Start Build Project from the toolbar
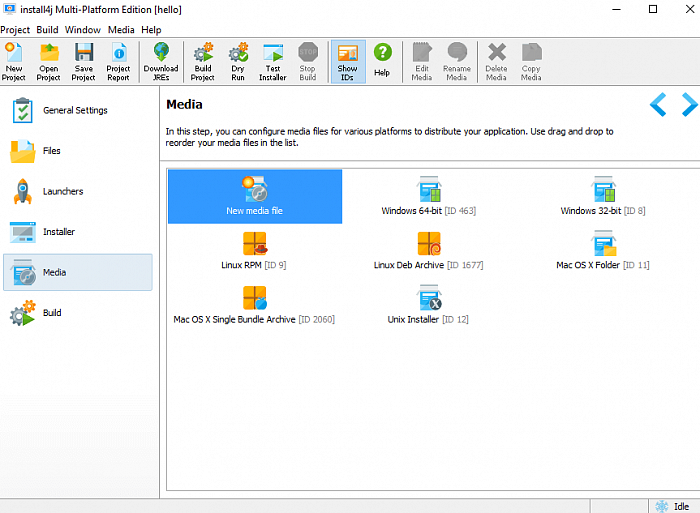 203,62
